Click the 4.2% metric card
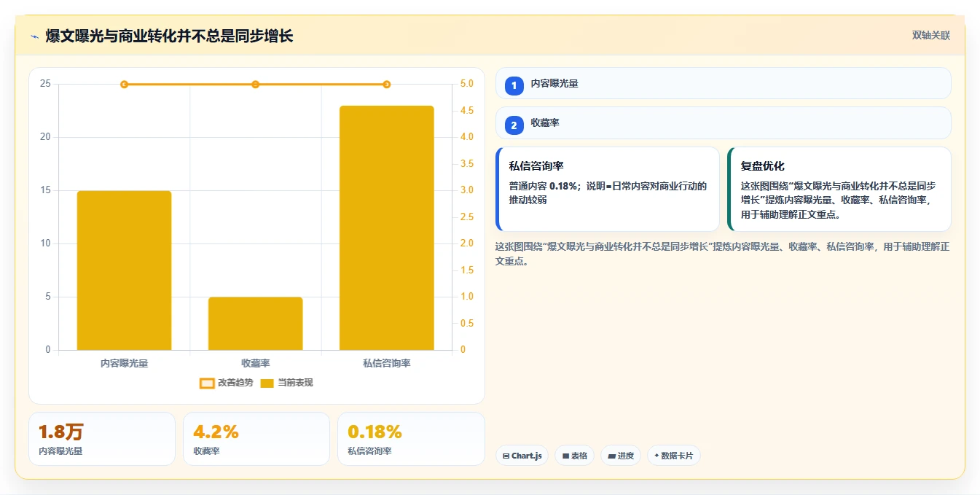 click(256, 439)
